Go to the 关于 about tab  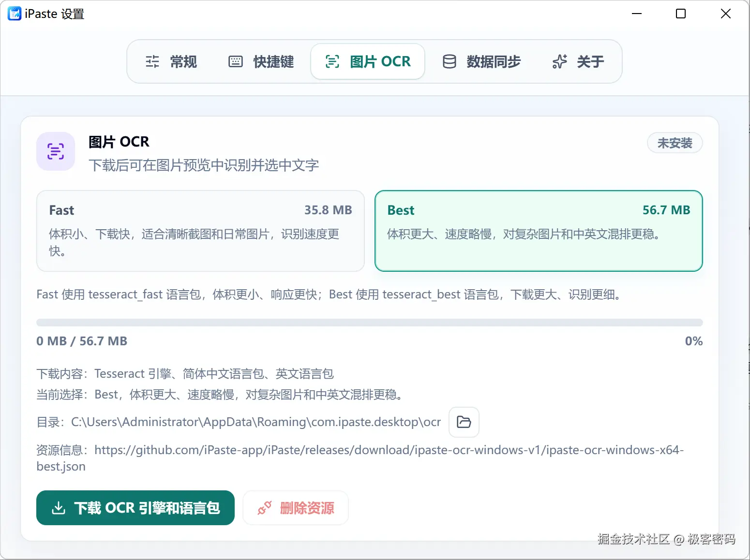click(578, 62)
